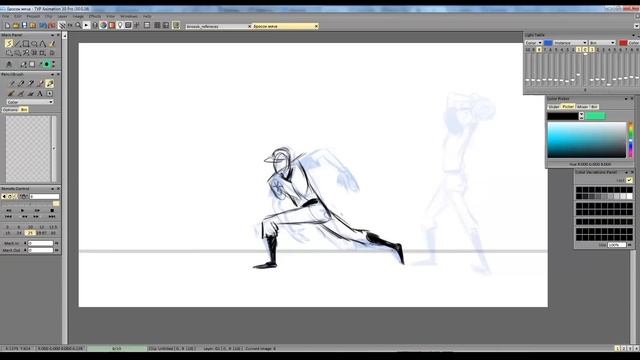Collapse the Color Picker panel arrow

(626, 99)
